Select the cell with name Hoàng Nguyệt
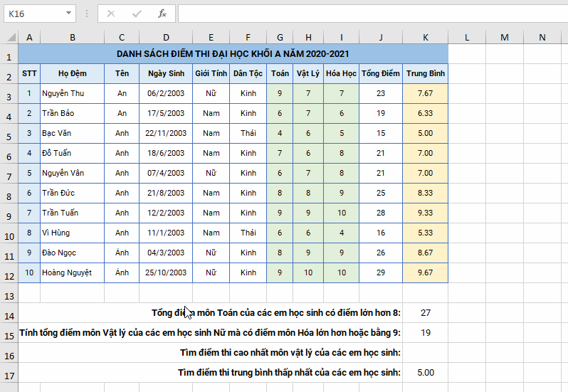This screenshot has height=392, width=568. click(72, 272)
